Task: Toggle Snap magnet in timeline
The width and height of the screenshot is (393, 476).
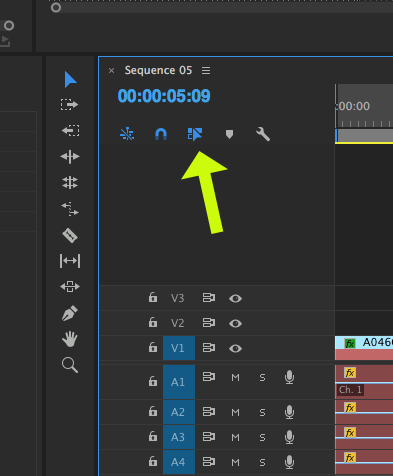Action: click(x=161, y=134)
